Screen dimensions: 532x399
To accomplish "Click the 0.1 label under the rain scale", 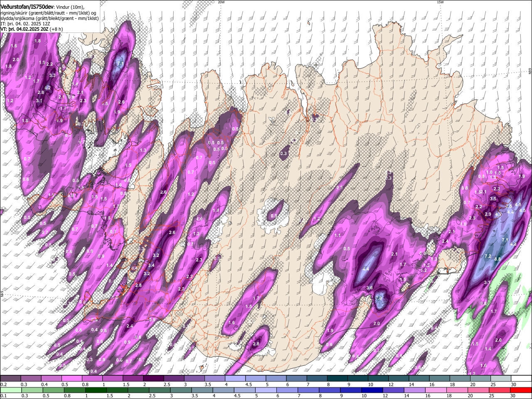I will (x=4, y=396).
